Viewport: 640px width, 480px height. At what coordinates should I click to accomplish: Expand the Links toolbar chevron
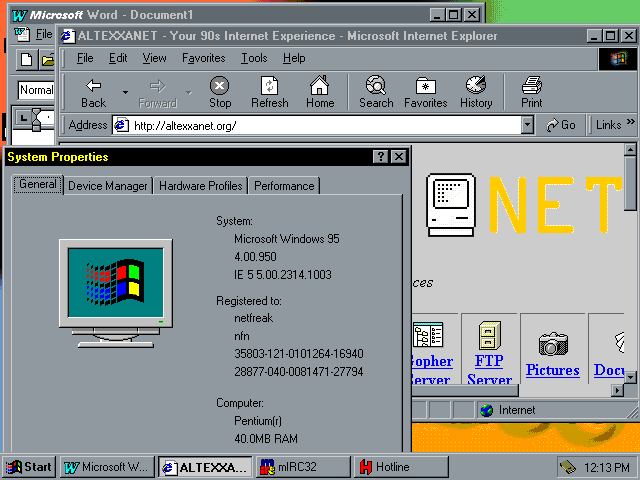point(630,122)
